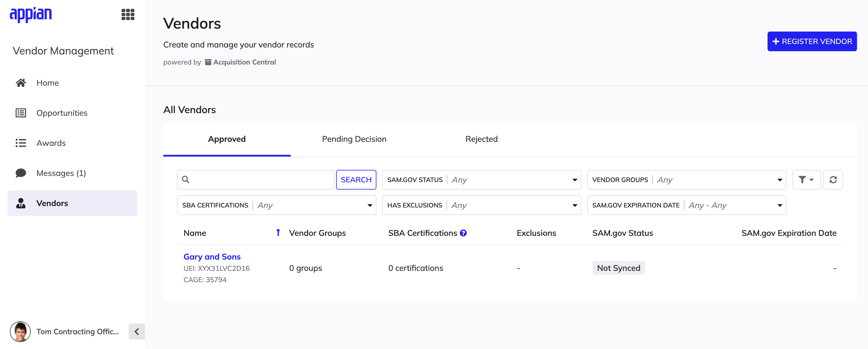Viewport: 868px width, 349px height.
Task: Click UEI: XYX31LVC2D16 text
Action: [x=217, y=269]
